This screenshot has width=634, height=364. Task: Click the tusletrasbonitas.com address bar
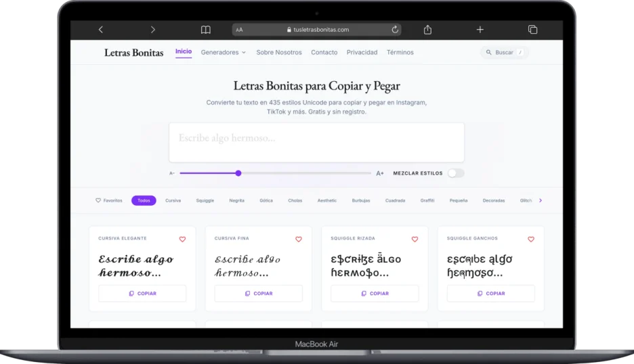click(316, 30)
